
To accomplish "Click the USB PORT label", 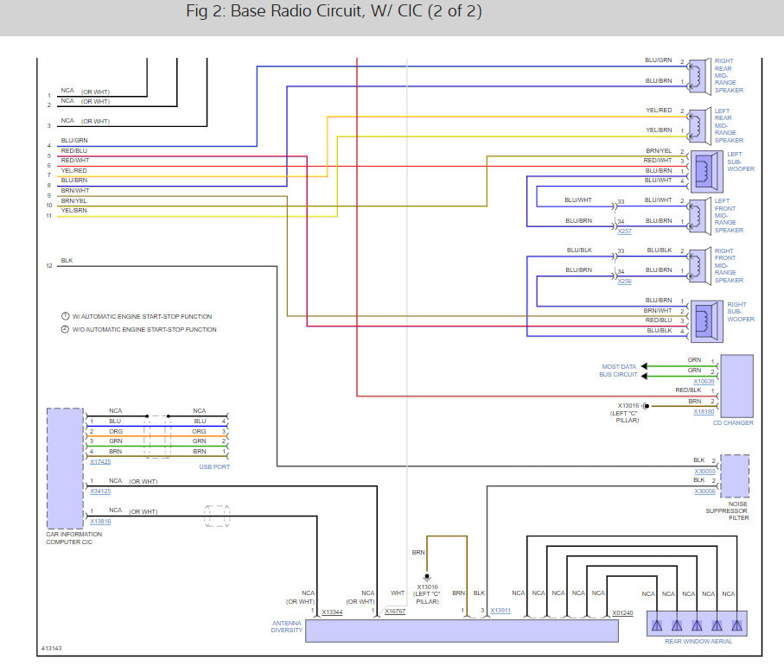I will coord(214,466).
